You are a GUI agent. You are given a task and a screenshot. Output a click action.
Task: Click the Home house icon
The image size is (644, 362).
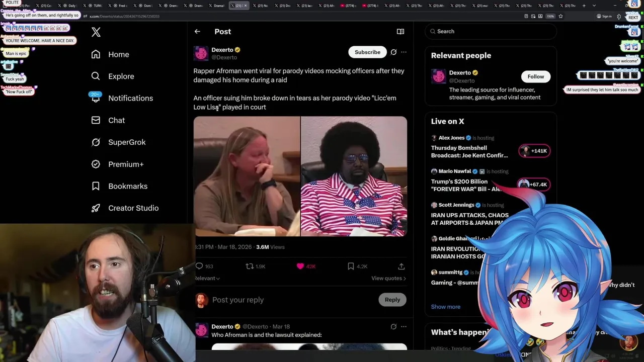point(96,54)
